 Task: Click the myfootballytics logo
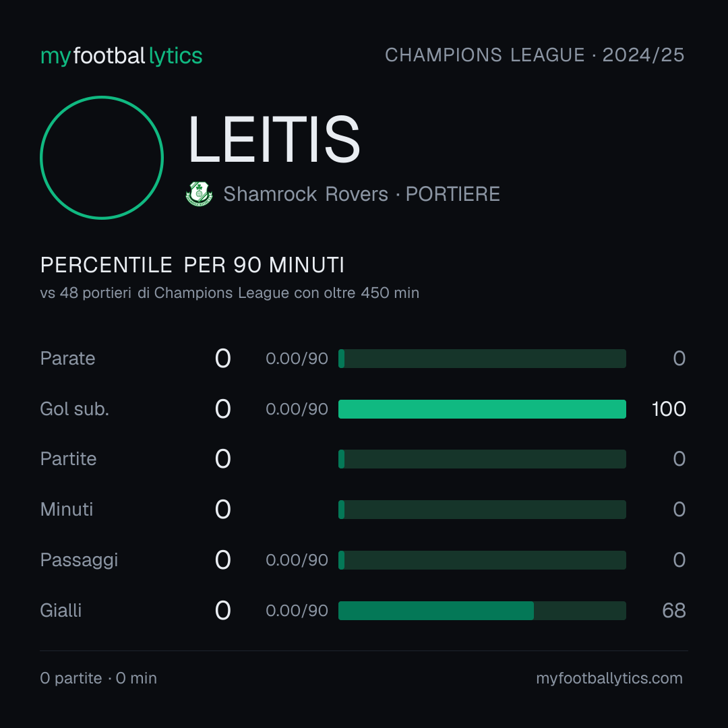coord(121,56)
